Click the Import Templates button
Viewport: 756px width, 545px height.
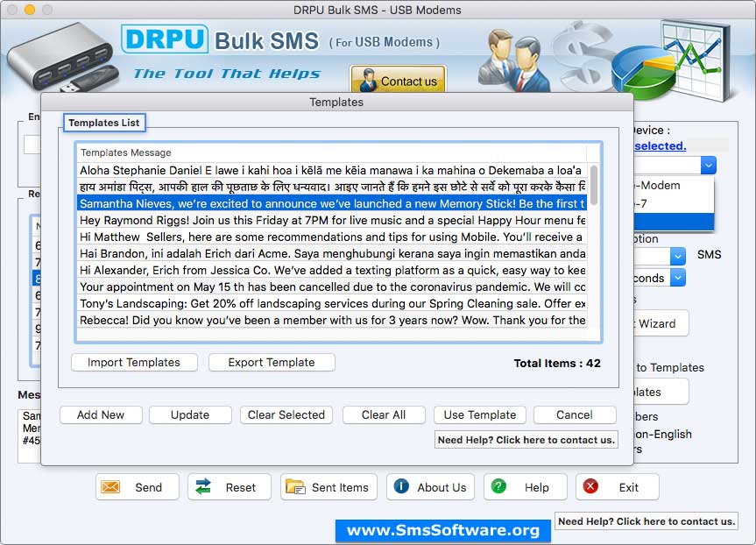tap(134, 362)
